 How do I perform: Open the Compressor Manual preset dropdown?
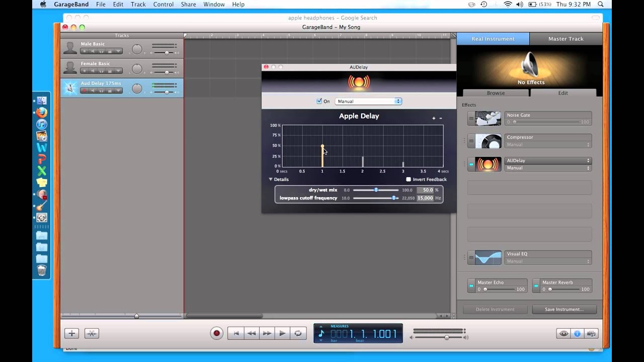coord(548,145)
